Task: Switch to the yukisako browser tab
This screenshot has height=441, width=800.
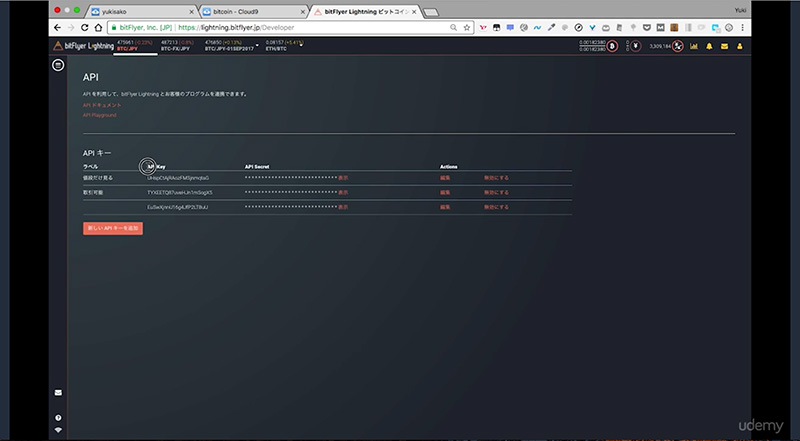Action: (142, 11)
